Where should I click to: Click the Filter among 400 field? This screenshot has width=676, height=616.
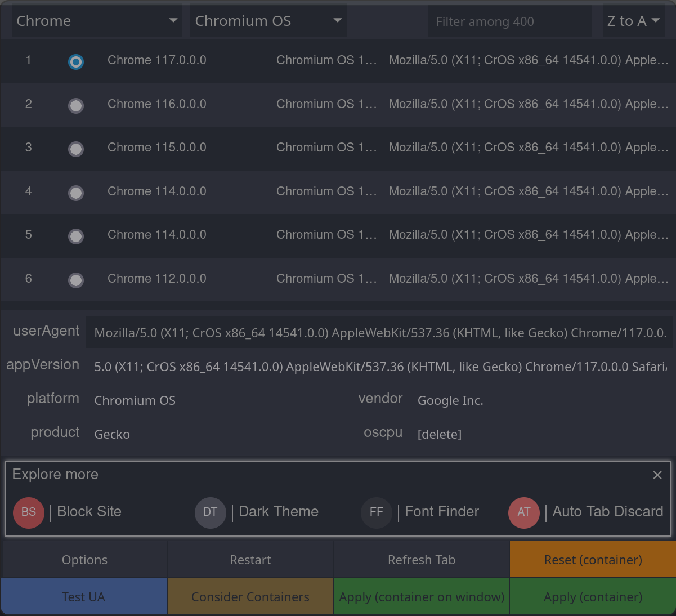point(509,21)
